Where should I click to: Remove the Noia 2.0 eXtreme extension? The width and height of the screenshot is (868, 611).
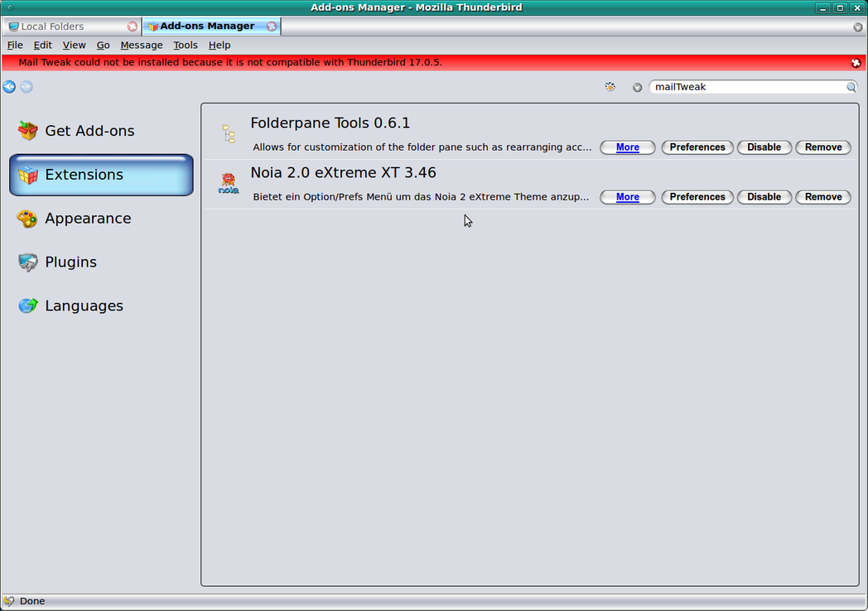(823, 197)
